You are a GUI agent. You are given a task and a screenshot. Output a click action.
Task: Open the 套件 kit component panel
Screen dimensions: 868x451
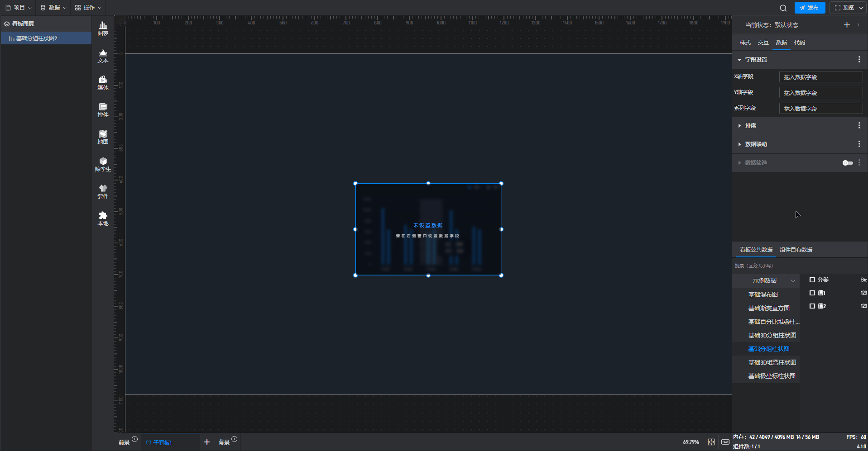103,192
